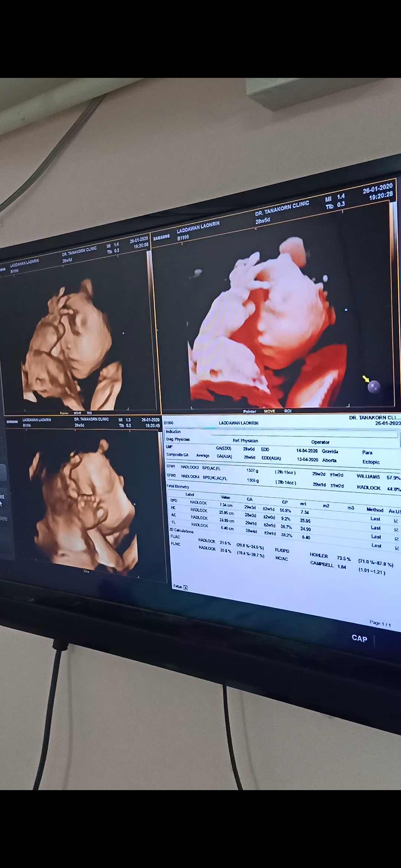The width and height of the screenshot is (401, 868).
Task: Select ROI under the red 3D image
Action: [288, 411]
